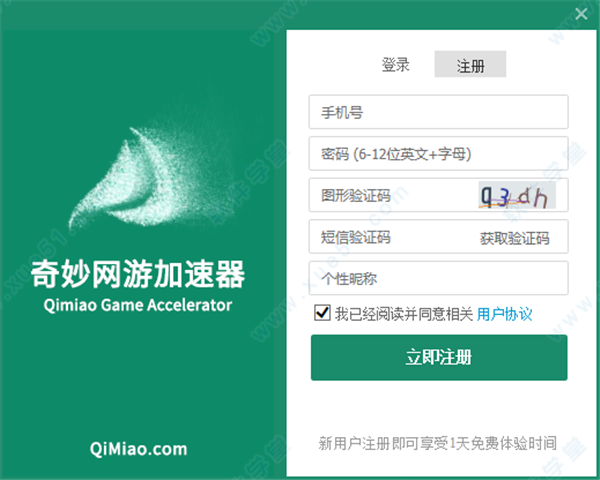Request SMS code via 获取验证码

pos(515,238)
